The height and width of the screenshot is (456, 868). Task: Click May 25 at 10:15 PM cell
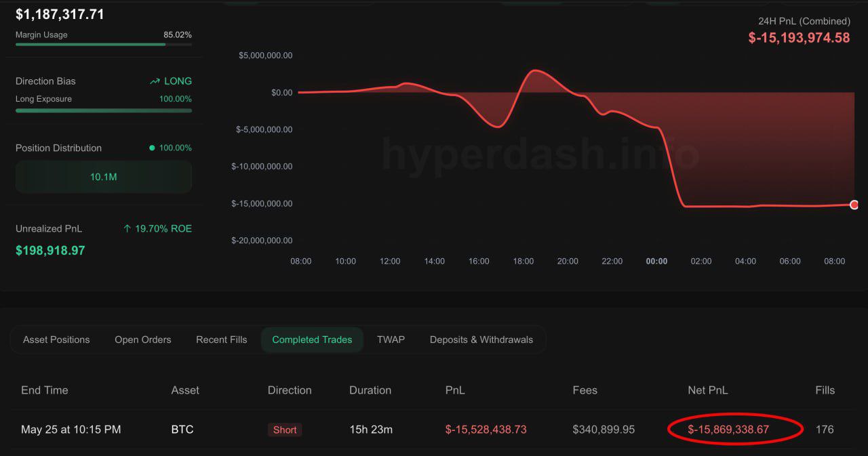click(x=71, y=430)
